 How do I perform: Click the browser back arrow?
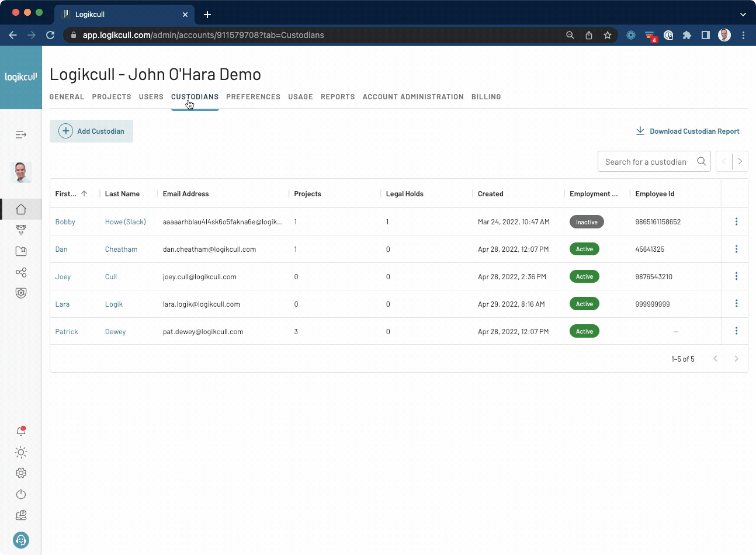pos(13,35)
